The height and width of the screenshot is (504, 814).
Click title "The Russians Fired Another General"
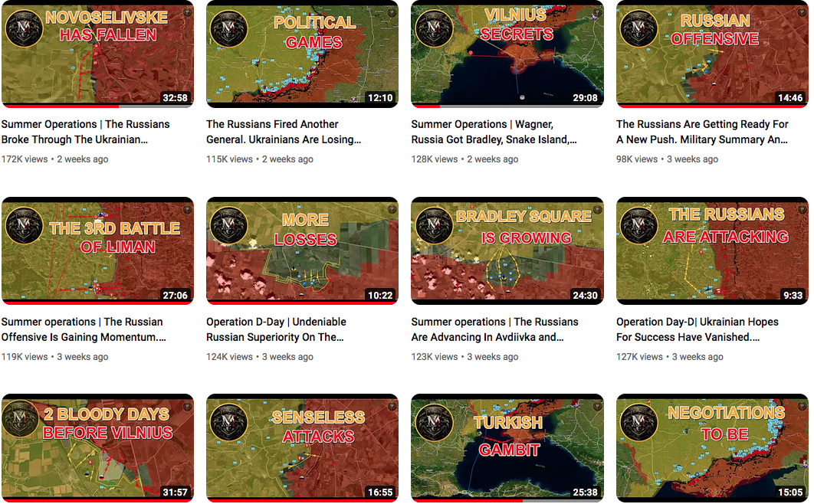coord(284,132)
